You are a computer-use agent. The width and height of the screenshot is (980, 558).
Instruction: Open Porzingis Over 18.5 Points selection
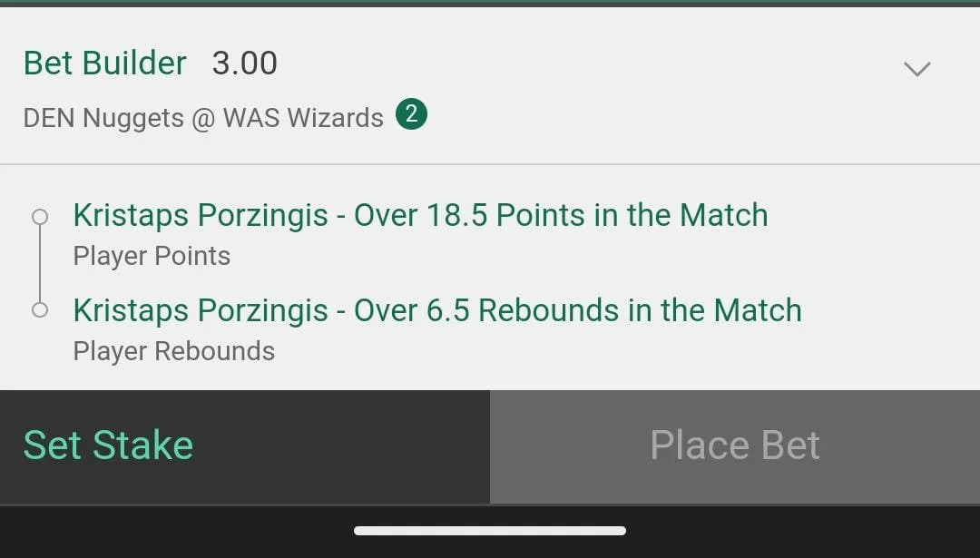pos(420,216)
